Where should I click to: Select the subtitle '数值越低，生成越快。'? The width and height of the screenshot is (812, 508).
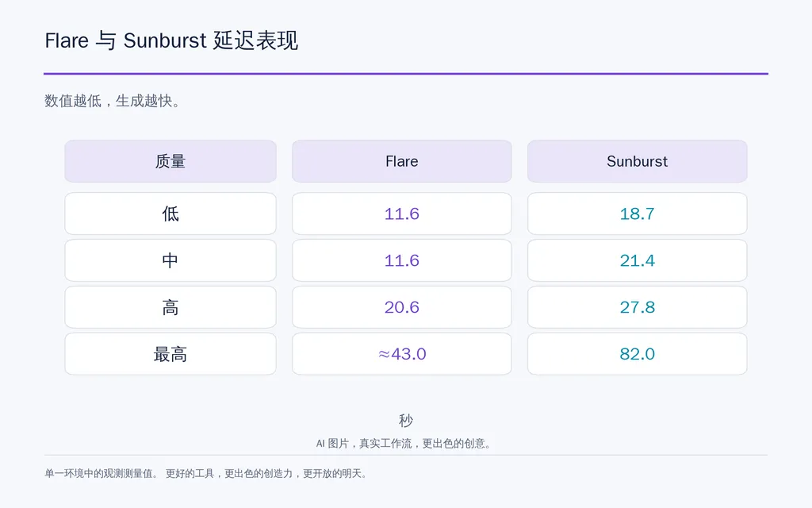[113, 101]
